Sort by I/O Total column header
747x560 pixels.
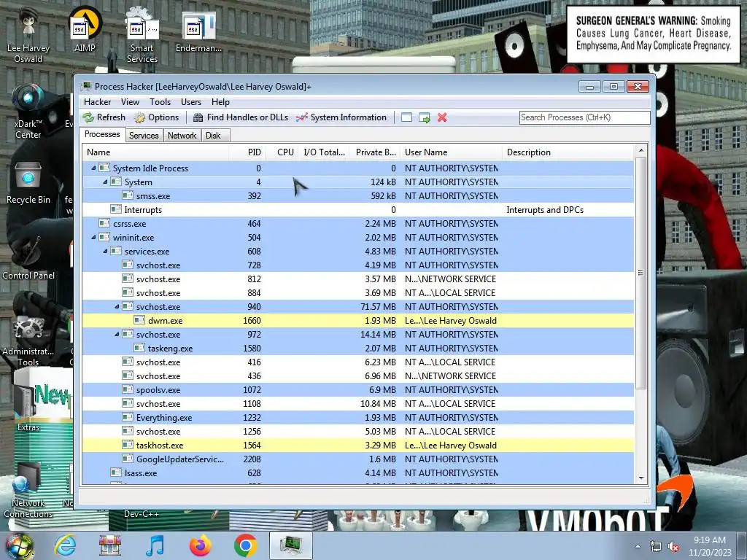point(324,152)
